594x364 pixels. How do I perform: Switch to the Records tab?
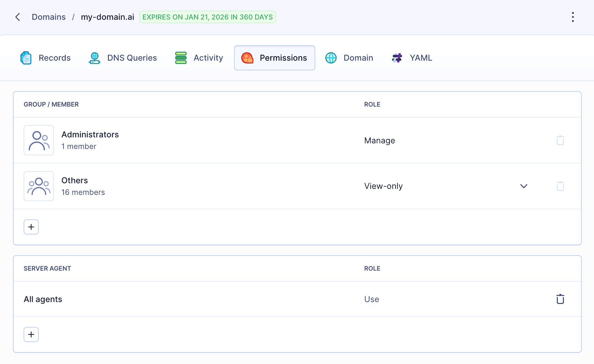click(46, 58)
